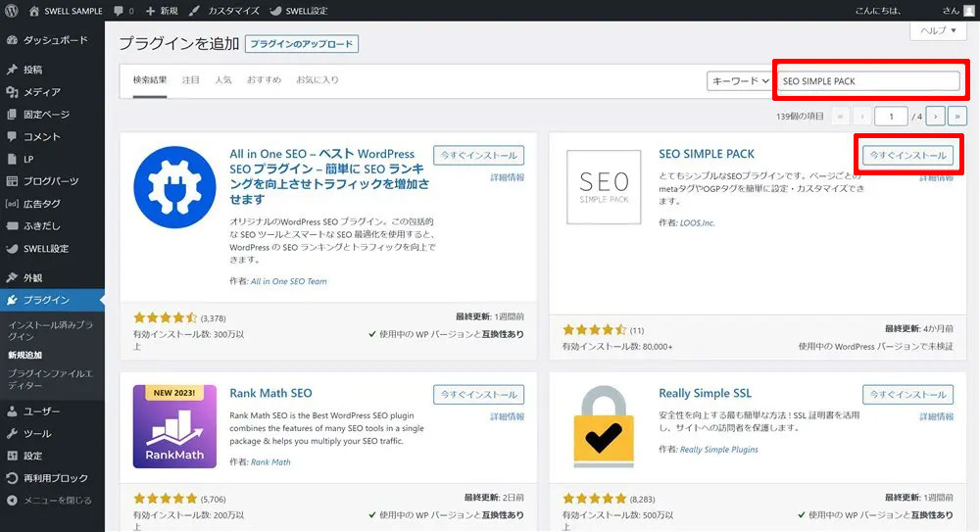Screen dimensions: 980x532
Task: Open 詳細情報 link for Rank Math SEO
Action: click(507, 416)
